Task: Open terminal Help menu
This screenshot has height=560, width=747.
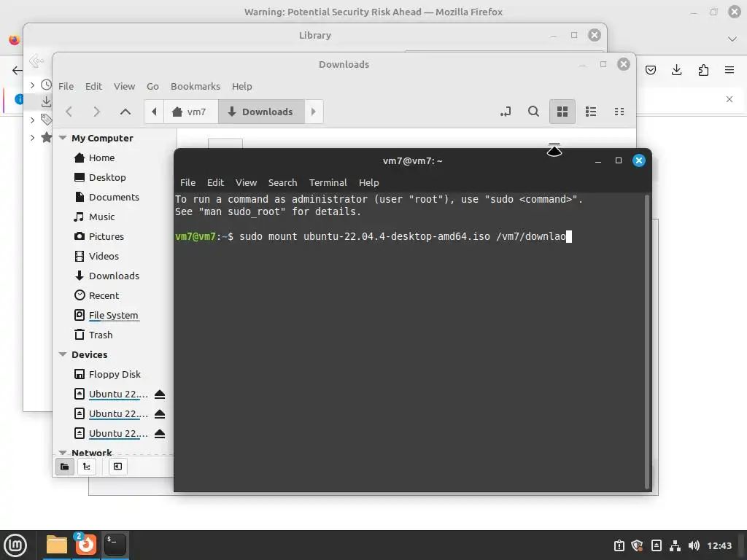Action: (x=368, y=182)
